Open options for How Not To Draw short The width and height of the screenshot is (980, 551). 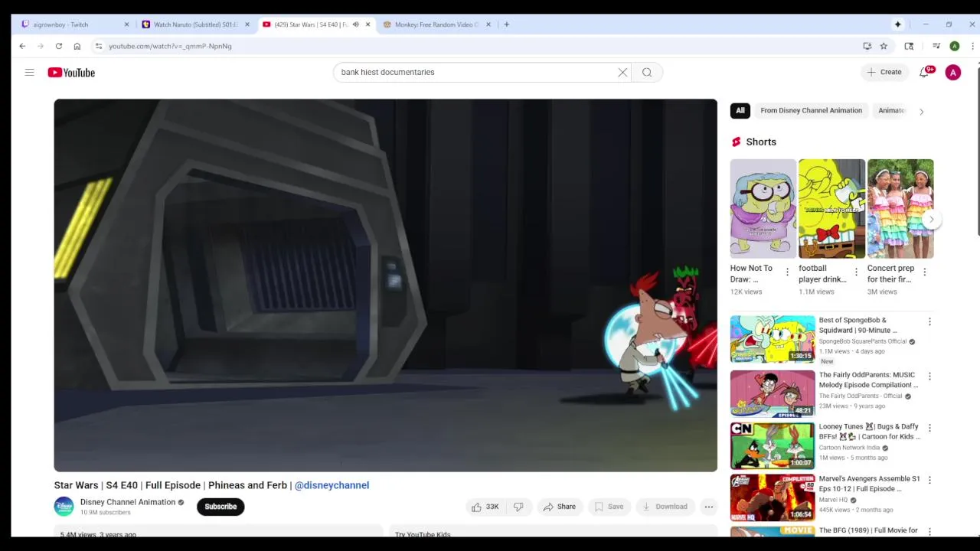tap(787, 272)
